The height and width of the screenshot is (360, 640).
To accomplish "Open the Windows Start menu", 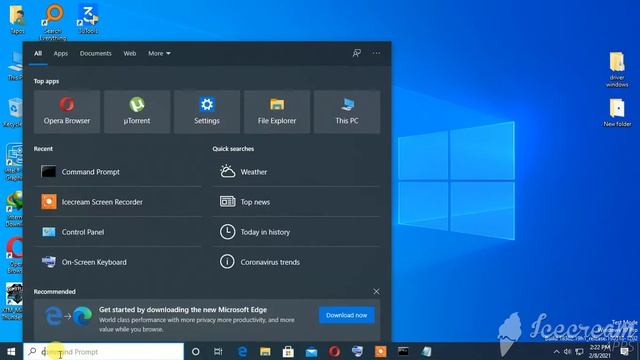I will coord(11,351).
